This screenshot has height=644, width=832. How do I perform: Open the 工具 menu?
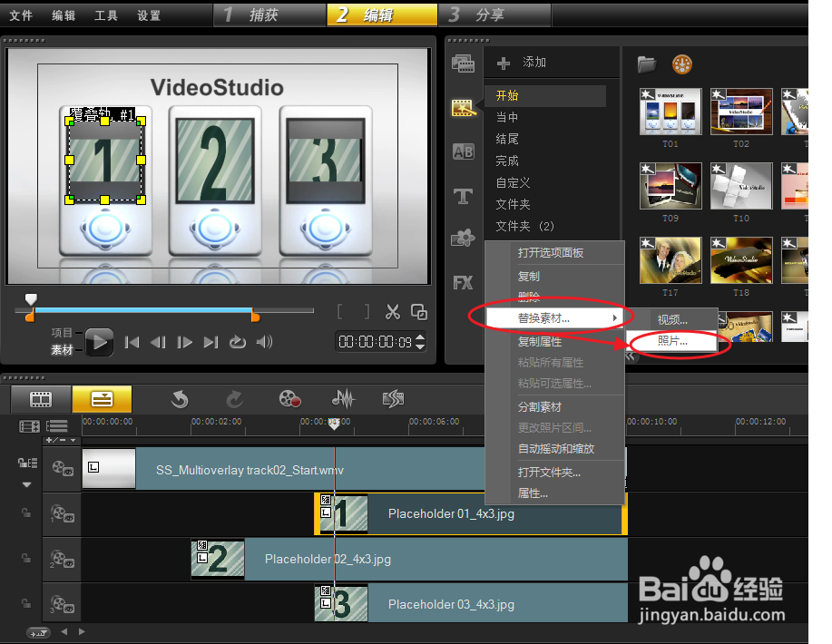point(106,15)
